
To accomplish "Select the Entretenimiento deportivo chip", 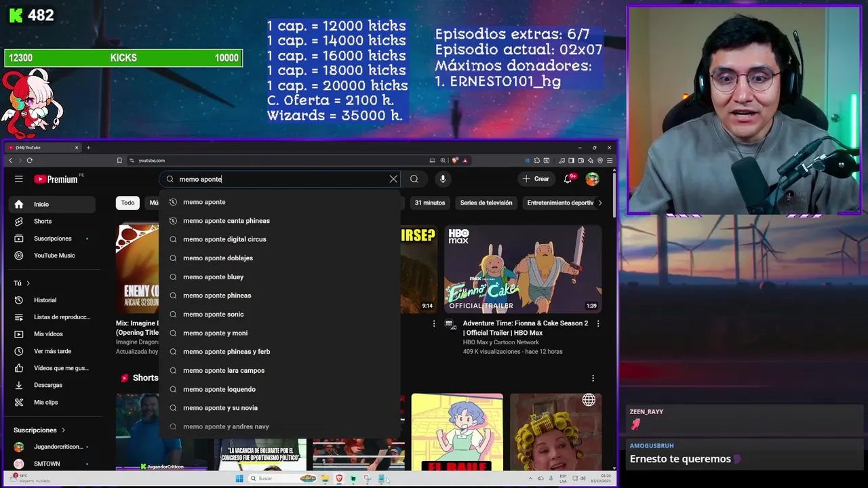I will pyautogui.click(x=560, y=203).
